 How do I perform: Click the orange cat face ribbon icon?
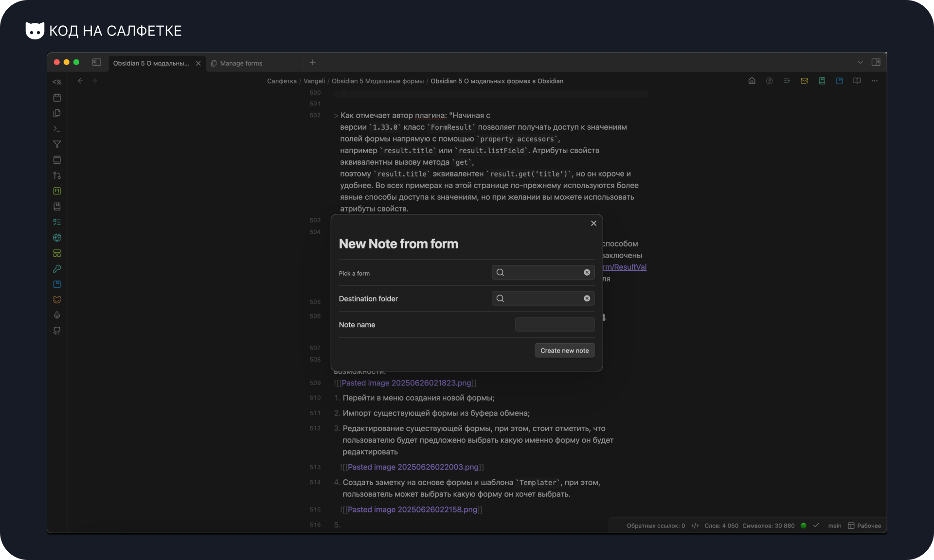coord(57,300)
